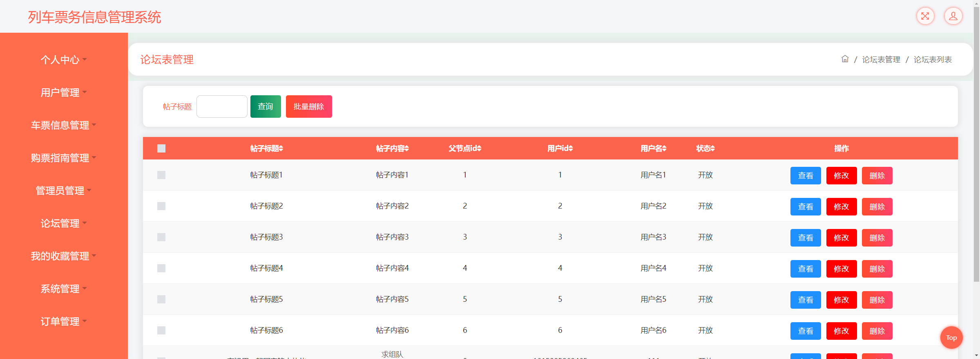Screen dimensions: 980x359
Task: Check the row checkbox for 帖子标题5
Action: pyautogui.click(x=161, y=299)
